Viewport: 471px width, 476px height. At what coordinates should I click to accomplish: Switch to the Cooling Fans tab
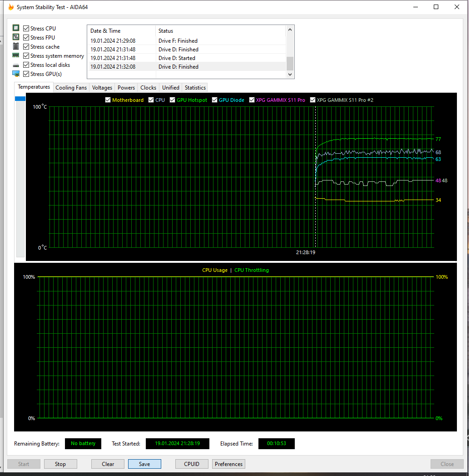click(71, 88)
